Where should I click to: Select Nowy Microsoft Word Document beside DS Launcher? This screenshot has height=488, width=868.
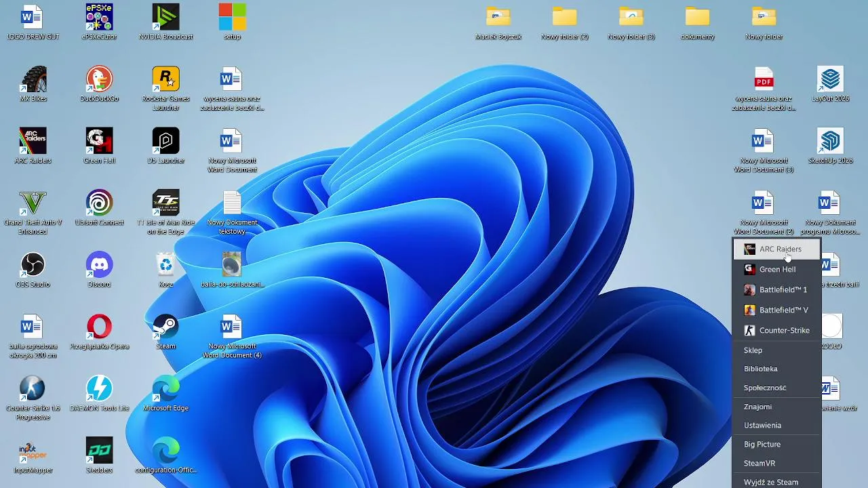coord(232,150)
